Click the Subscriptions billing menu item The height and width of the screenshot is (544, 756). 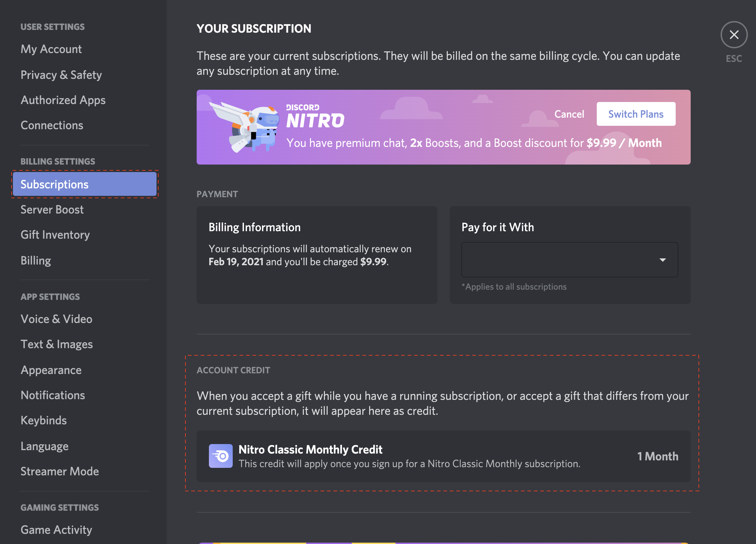pos(84,184)
